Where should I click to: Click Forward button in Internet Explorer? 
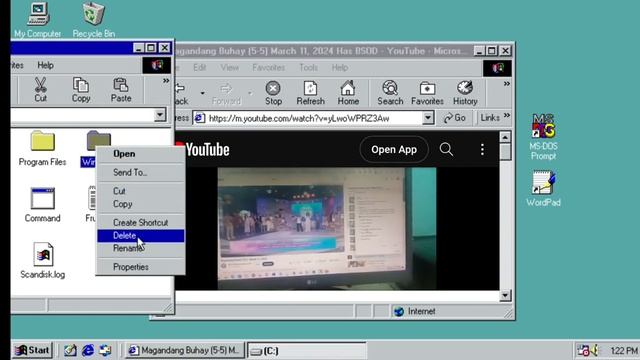pyautogui.click(x=226, y=93)
